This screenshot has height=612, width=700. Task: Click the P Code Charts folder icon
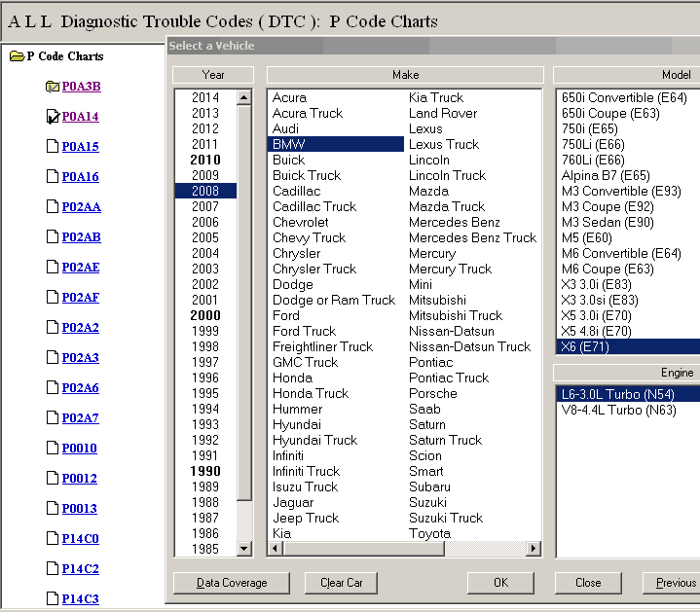17,56
